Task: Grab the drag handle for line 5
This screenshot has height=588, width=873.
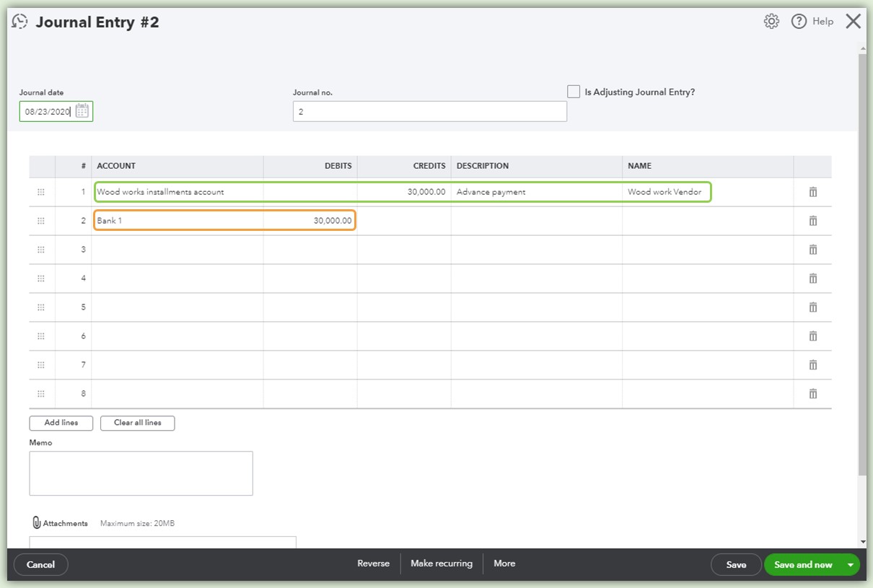Action: (x=41, y=307)
